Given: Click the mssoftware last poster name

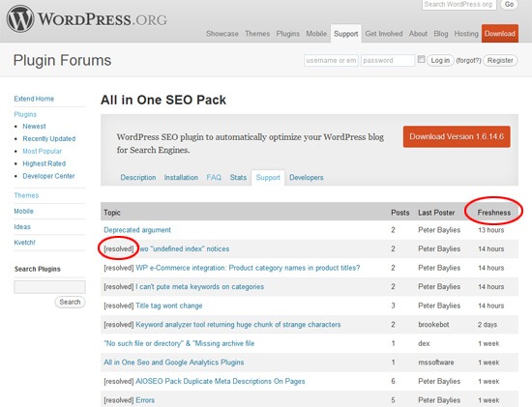Looking at the screenshot, I should click(435, 363).
